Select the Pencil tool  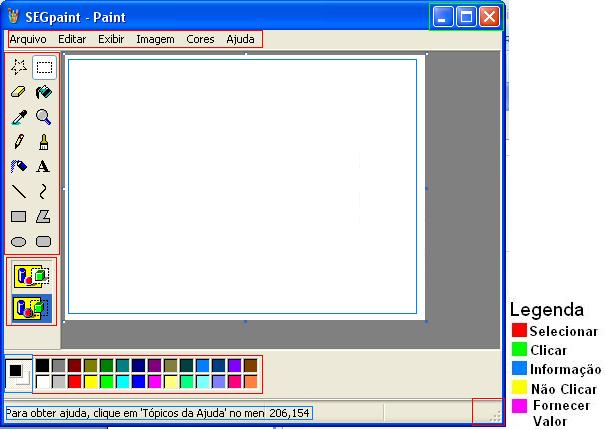coord(19,142)
